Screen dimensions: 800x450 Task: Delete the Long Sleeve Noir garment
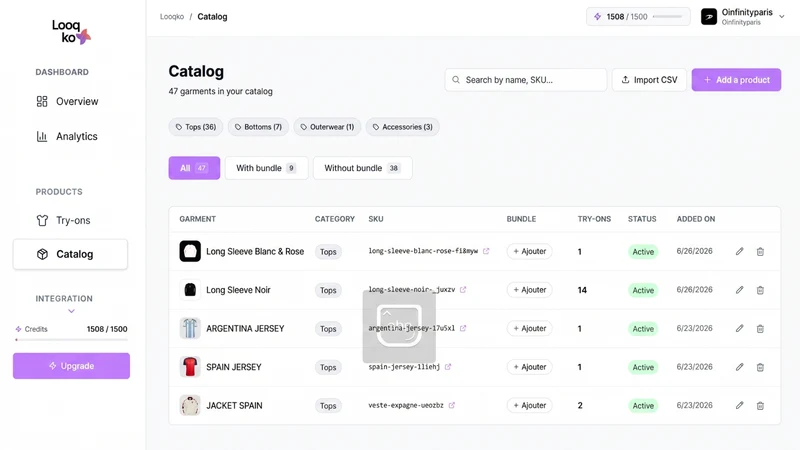[760, 290]
